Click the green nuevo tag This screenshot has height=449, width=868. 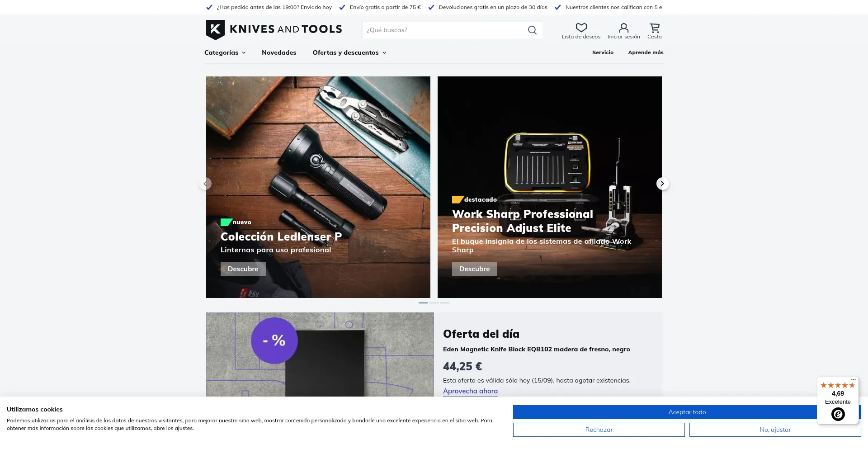click(236, 222)
